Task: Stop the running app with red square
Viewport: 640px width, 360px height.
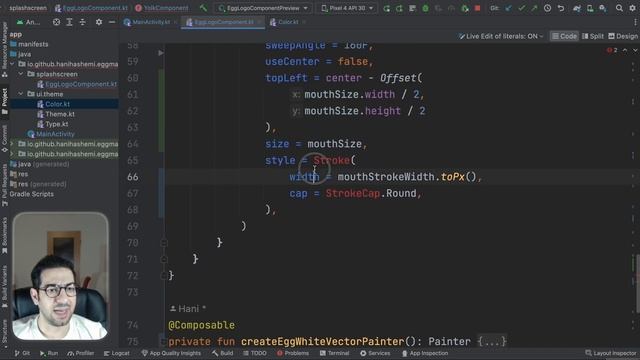Action: click(477, 8)
